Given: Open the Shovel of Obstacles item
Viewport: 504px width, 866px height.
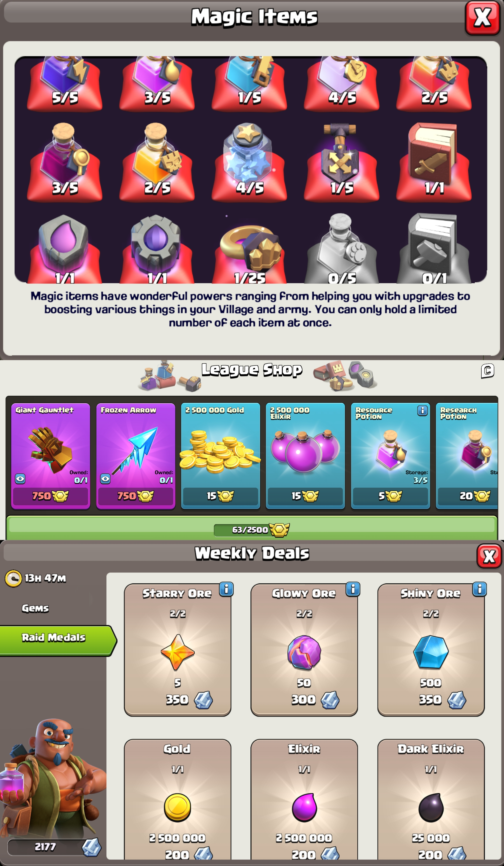Looking at the screenshot, I should click(341, 162).
